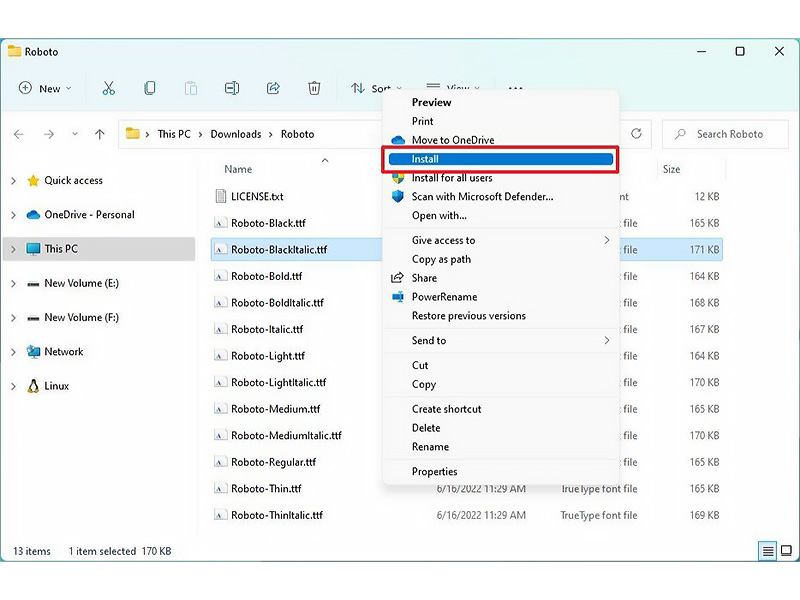Screen dimensions: 800x600
Task: Click the Cut scissors icon in toolbar
Action: tap(108, 88)
